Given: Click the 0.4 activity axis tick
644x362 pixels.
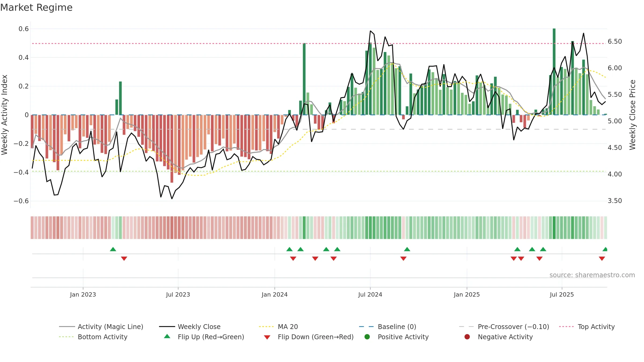Looking at the screenshot, I should click(x=24, y=58).
